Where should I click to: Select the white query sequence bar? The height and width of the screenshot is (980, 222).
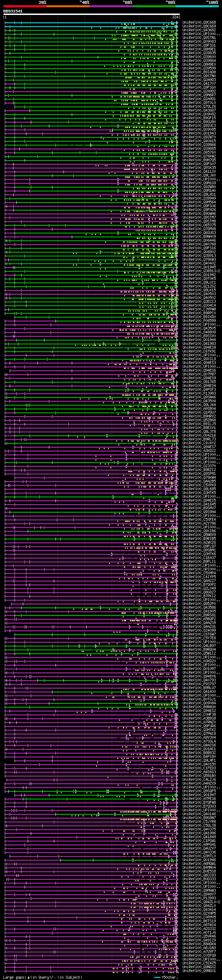pyautogui.click(x=92, y=15)
